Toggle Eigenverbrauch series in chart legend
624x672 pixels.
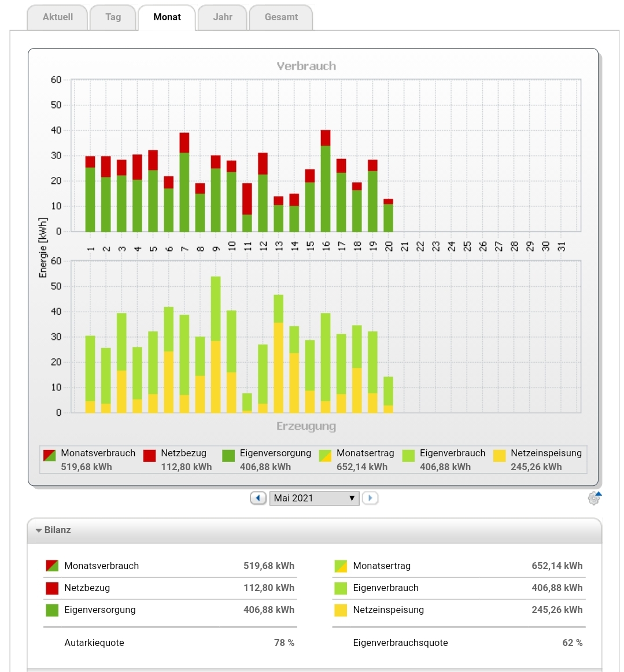pyautogui.click(x=409, y=455)
